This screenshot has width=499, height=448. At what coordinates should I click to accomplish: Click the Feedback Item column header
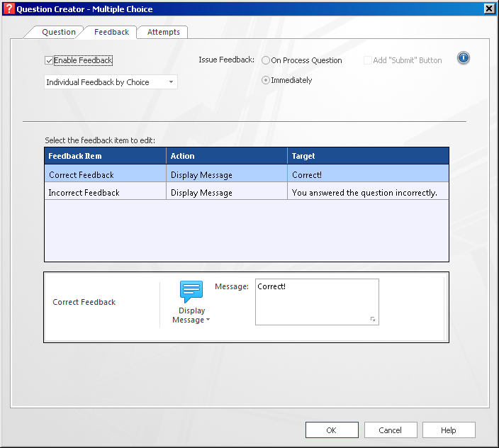[106, 156]
